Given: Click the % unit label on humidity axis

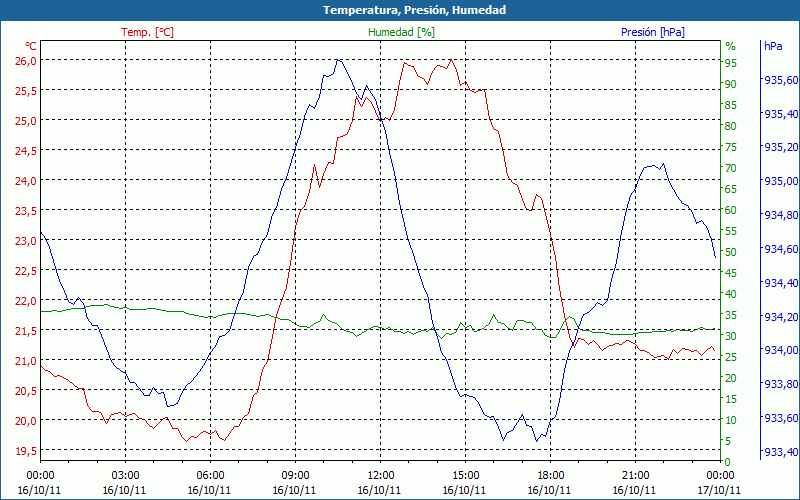Looking at the screenshot, I should coord(731,46).
